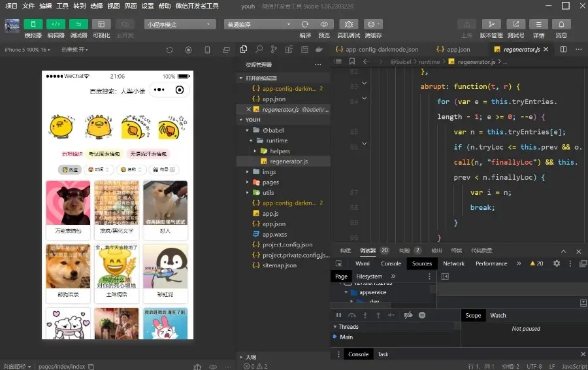
Task: Toggle the 编辑器 editor panel button
Action: pos(56,24)
